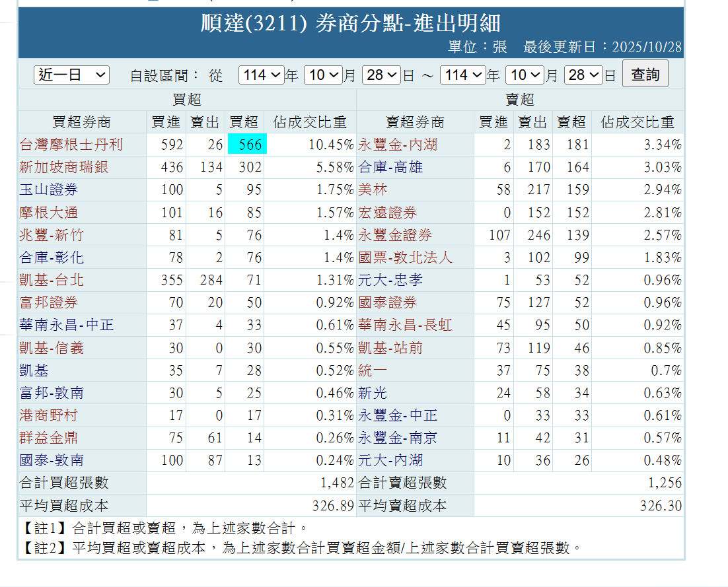This screenshot has height=587, width=728.
Task: Open the 美林 broker link
Action: pos(373,190)
